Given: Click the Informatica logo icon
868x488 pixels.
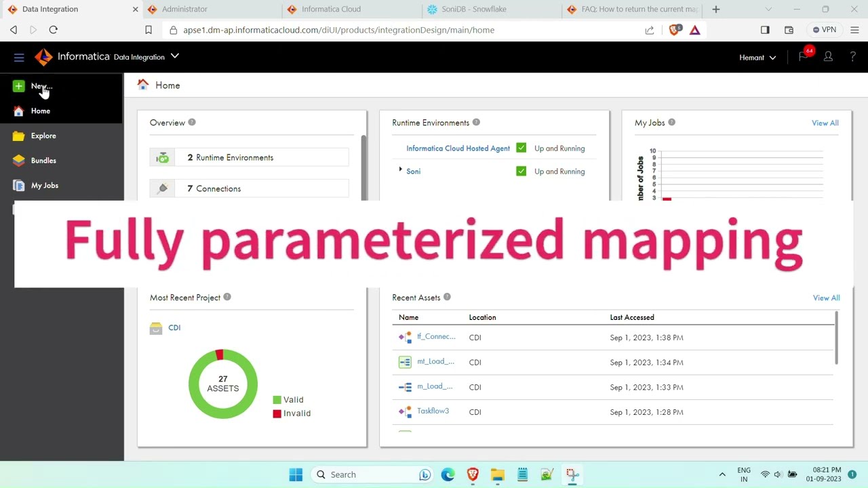Looking at the screenshot, I should tap(43, 57).
